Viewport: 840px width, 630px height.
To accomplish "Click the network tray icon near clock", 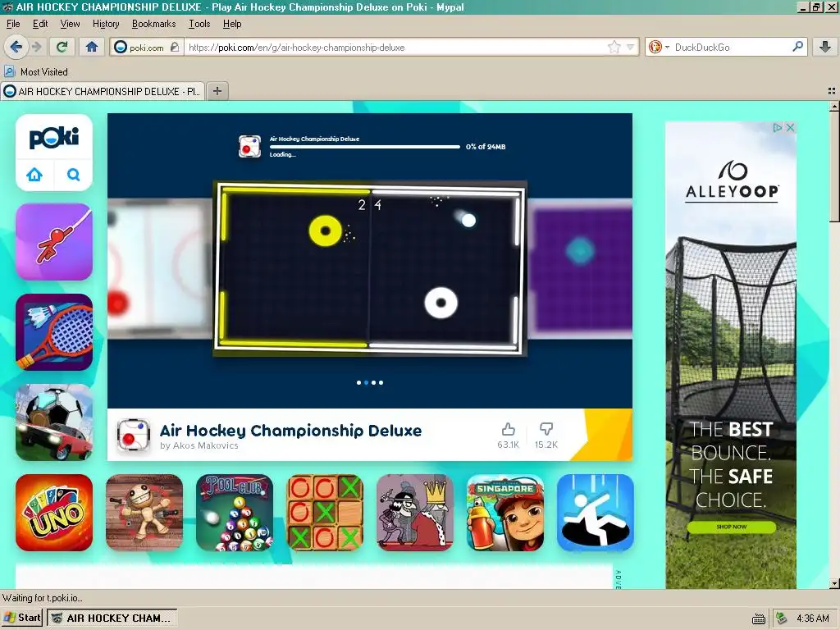I will coord(782,619).
